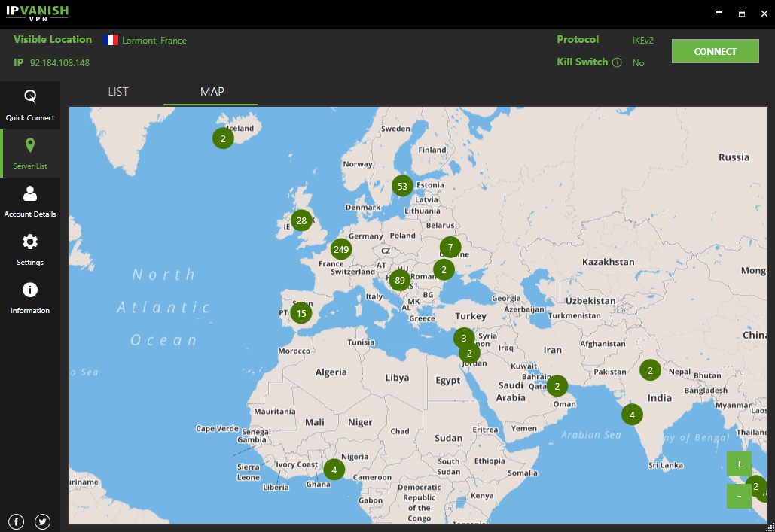Click the IP address 92.184.108.148
Screen dimensions: 775x532
click(x=59, y=62)
